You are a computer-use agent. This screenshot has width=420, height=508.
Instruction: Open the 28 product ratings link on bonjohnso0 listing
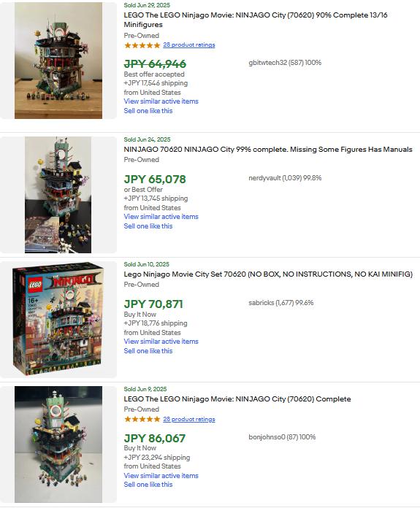tap(189, 419)
